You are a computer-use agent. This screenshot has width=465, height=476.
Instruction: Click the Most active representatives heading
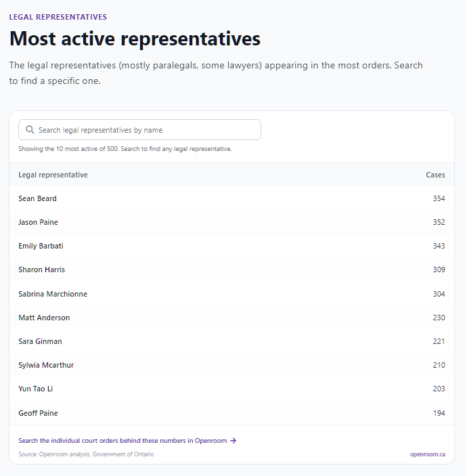click(x=135, y=39)
